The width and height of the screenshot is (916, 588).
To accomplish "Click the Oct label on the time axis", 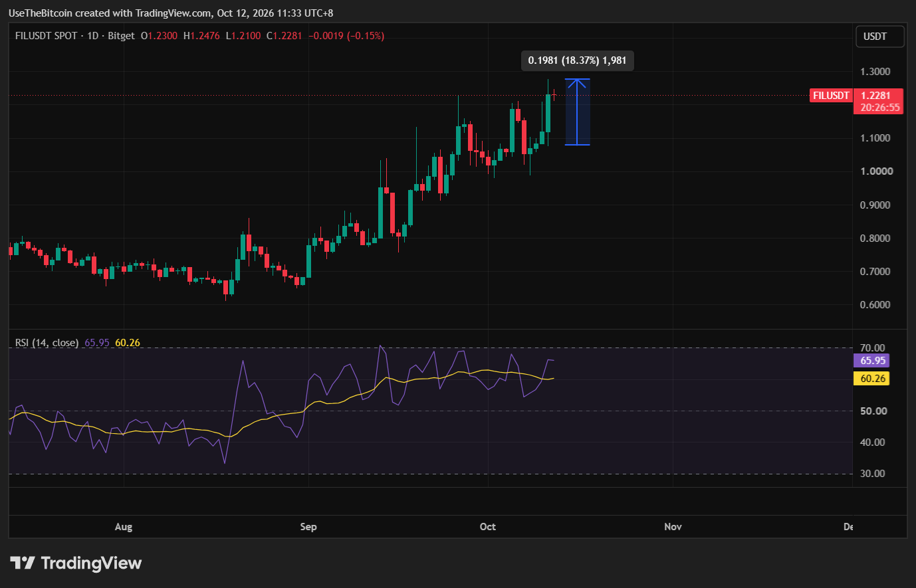I will tap(488, 527).
